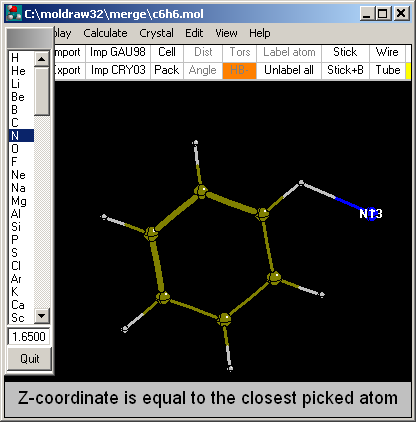Viewport: 416px width, 422px height.
Task: Click the Quit button
Action: 29,359
